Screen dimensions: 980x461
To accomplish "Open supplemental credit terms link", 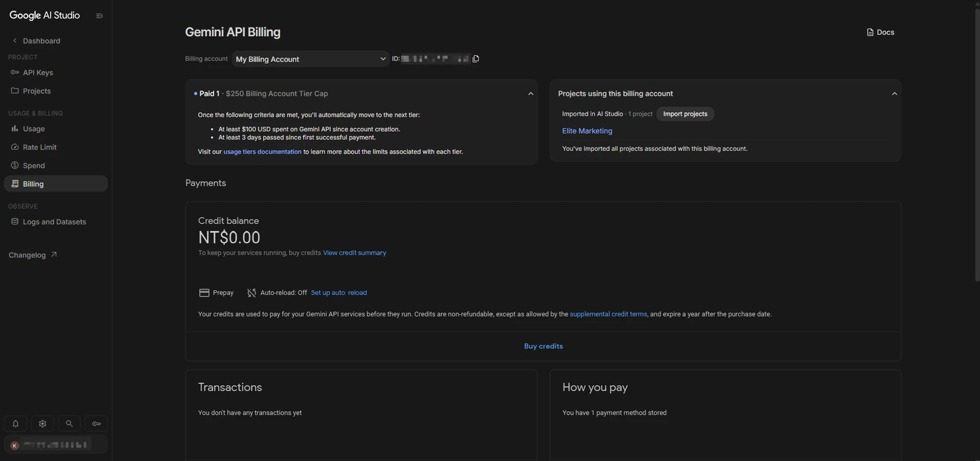I will [608, 314].
